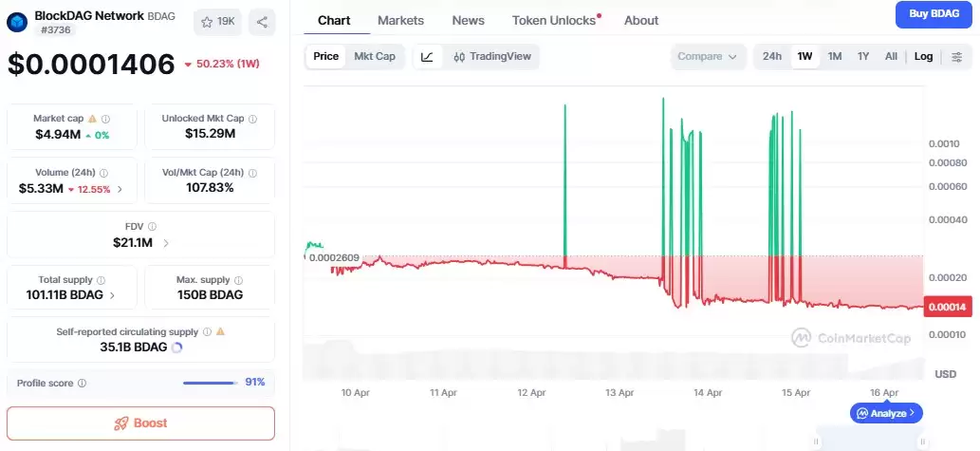Expand Total supply details chevron
This screenshot has width=980, height=451.
click(x=113, y=295)
